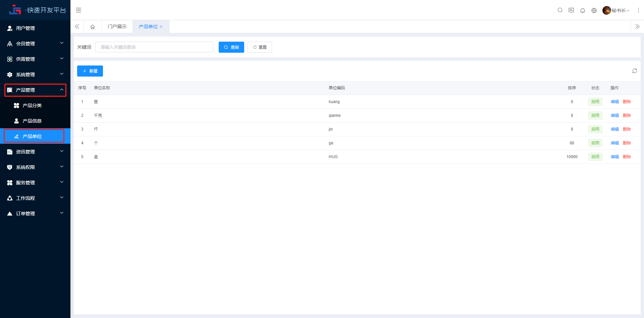Close the 产品单位 tab

coord(161,27)
